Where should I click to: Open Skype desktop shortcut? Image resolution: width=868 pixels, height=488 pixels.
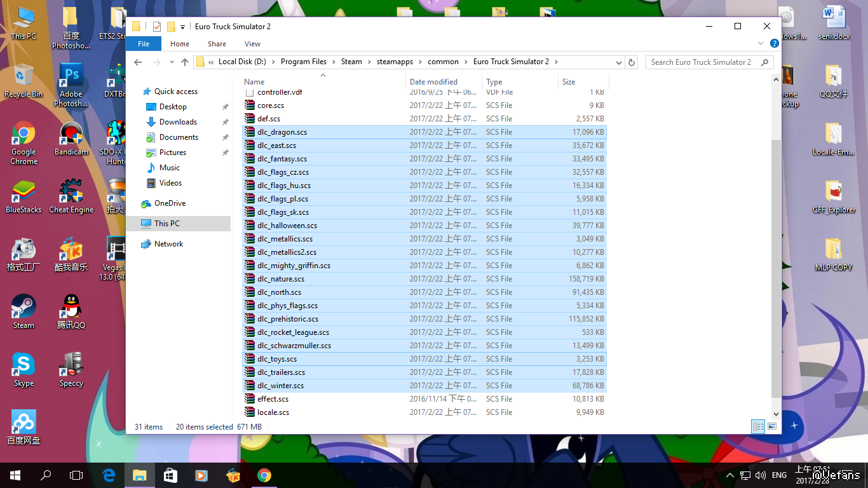point(24,370)
